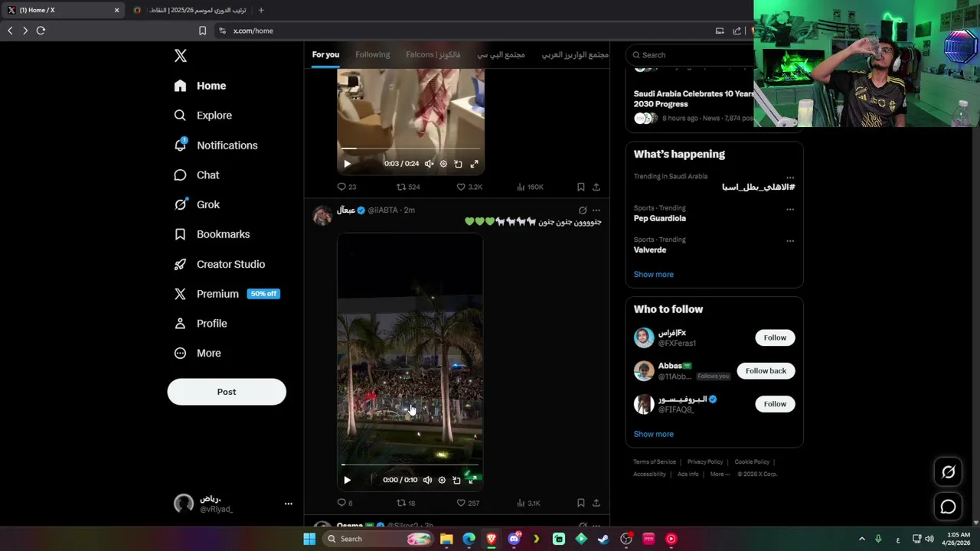Click Show more under What's happening
Screen dimensions: 980x551
pos(654,275)
